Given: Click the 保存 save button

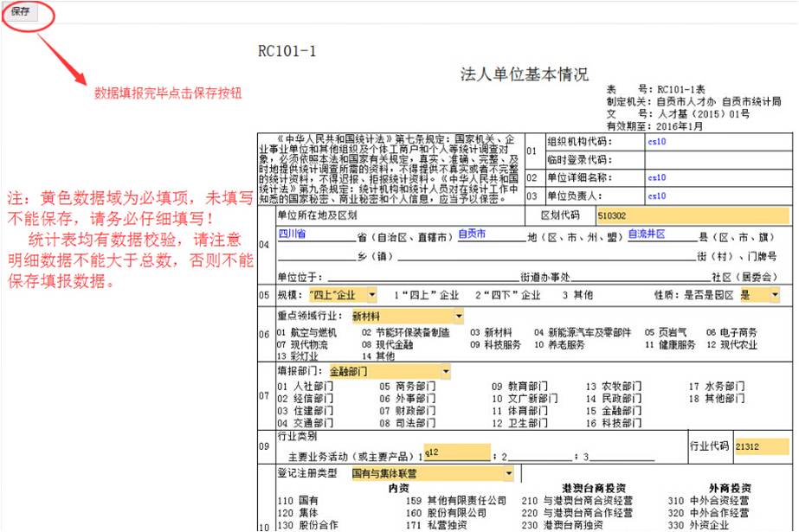Looking at the screenshot, I should tap(20, 11).
